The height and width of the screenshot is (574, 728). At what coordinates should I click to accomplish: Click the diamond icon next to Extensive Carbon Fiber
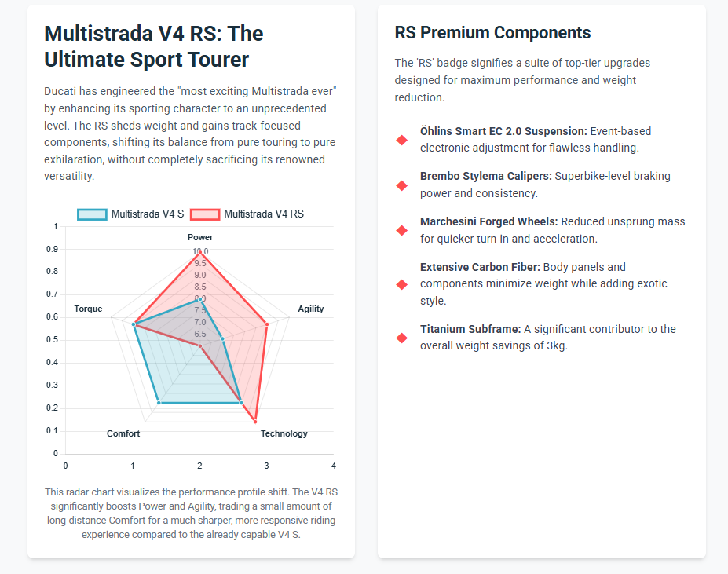coord(402,284)
